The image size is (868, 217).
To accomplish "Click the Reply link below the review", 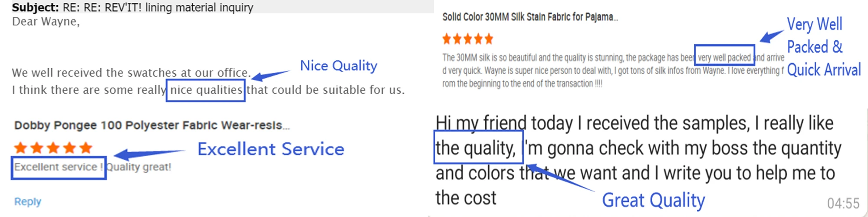I will [x=27, y=202].
